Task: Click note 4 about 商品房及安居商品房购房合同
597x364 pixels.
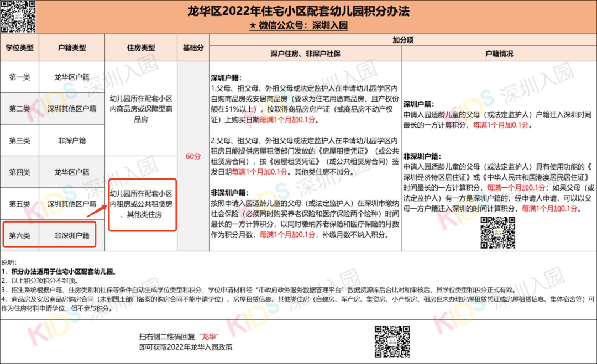Action: tap(298, 304)
